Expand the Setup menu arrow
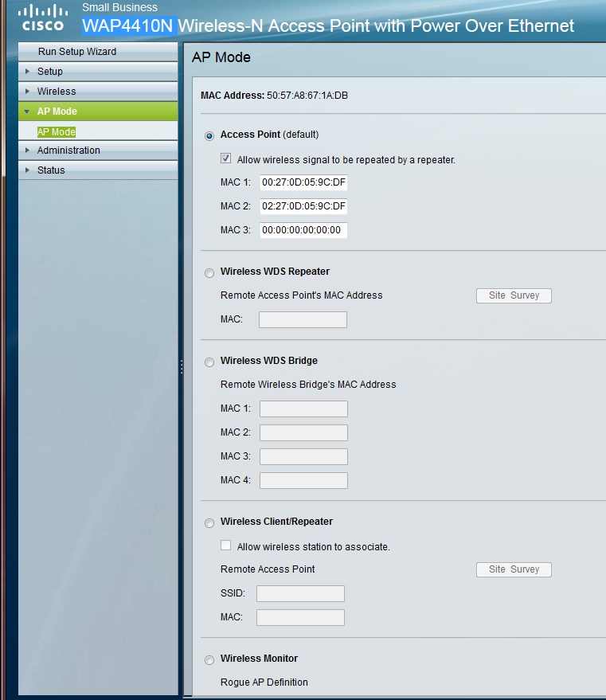 [x=27, y=72]
